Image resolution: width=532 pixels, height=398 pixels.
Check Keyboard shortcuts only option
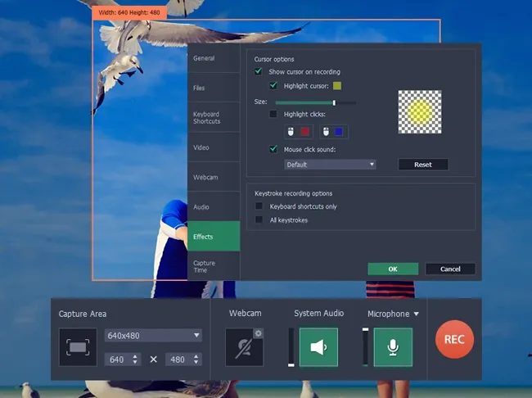[x=259, y=206]
